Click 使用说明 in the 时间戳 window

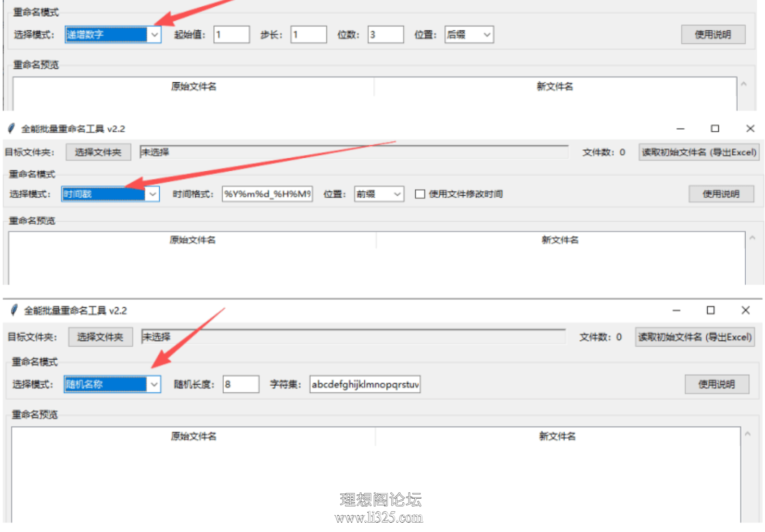721,194
